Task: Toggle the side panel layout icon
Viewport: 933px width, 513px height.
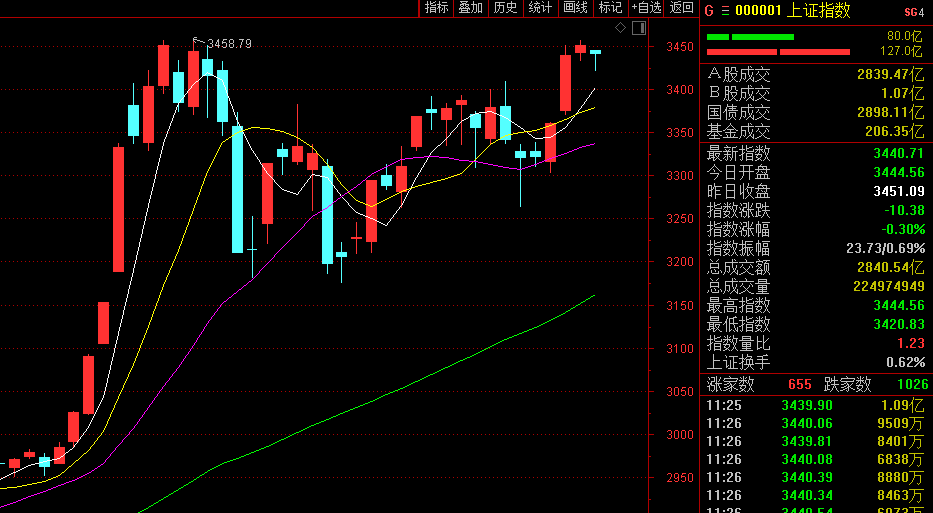Action: coord(639,27)
